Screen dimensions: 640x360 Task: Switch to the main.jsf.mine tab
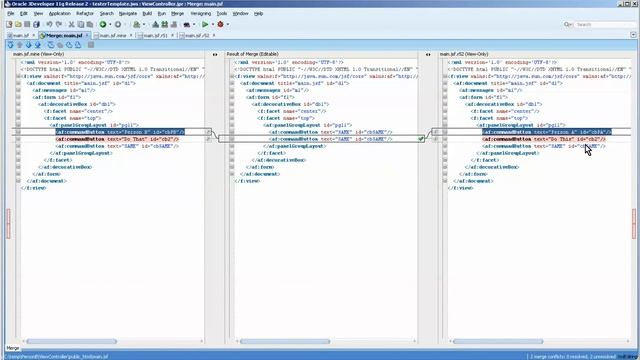coord(112,36)
